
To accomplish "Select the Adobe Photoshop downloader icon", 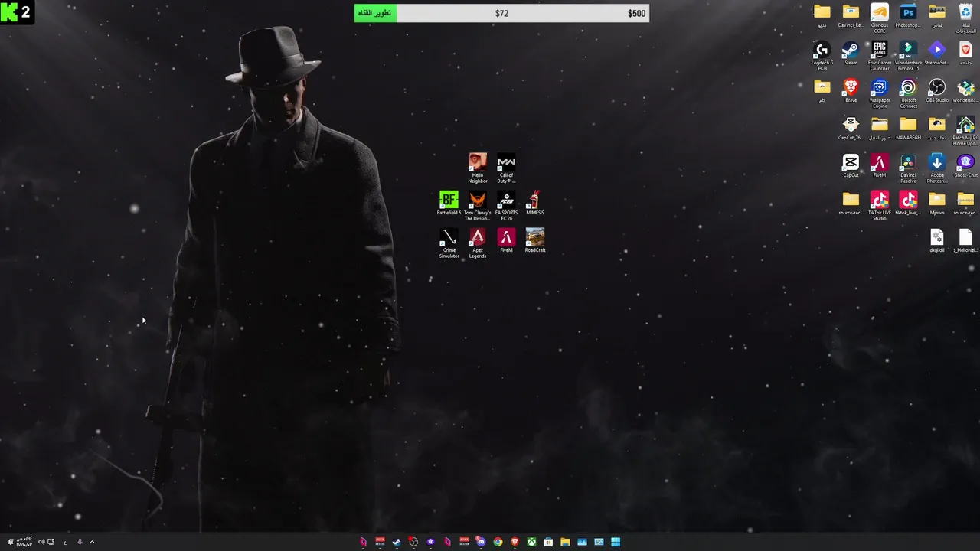I will (937, 168).
